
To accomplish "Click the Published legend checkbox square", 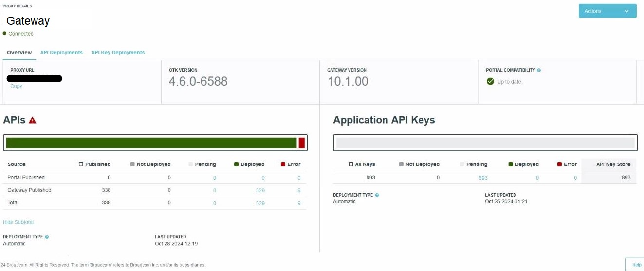I will click(x=81, y=164).
